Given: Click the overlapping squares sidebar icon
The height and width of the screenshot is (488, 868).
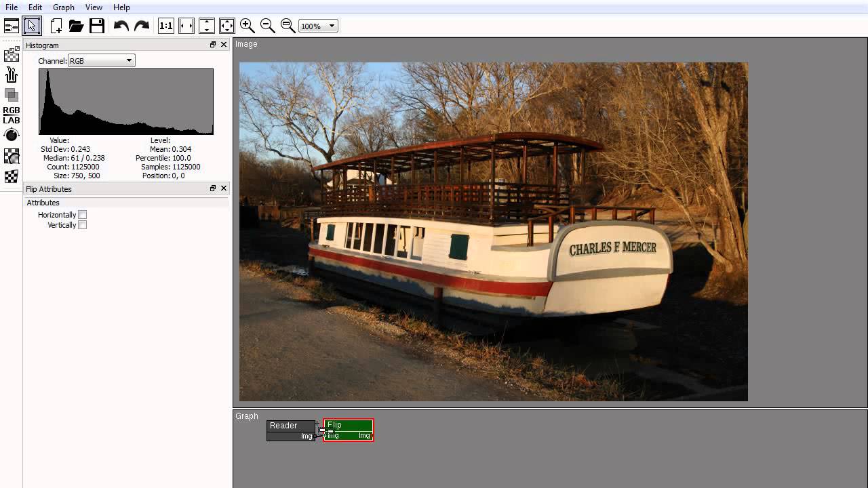Looking at the screenshot, I should 12,94.
